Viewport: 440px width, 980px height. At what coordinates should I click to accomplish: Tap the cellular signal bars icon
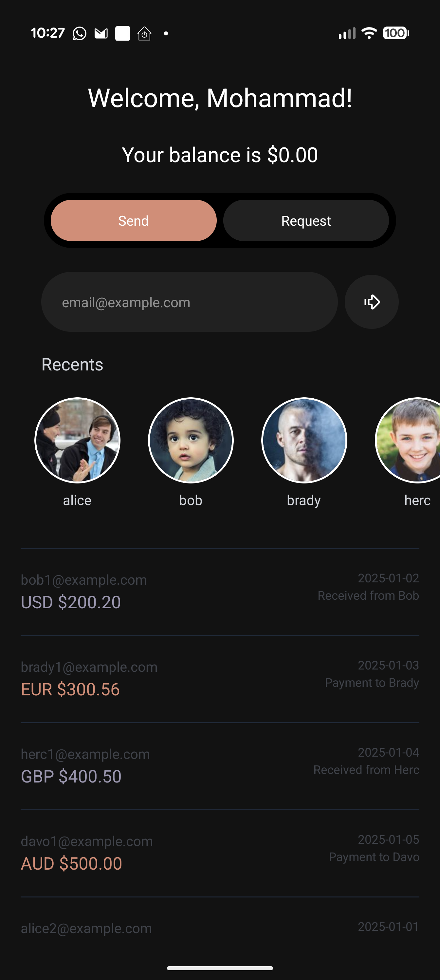[x=347, y=33]
